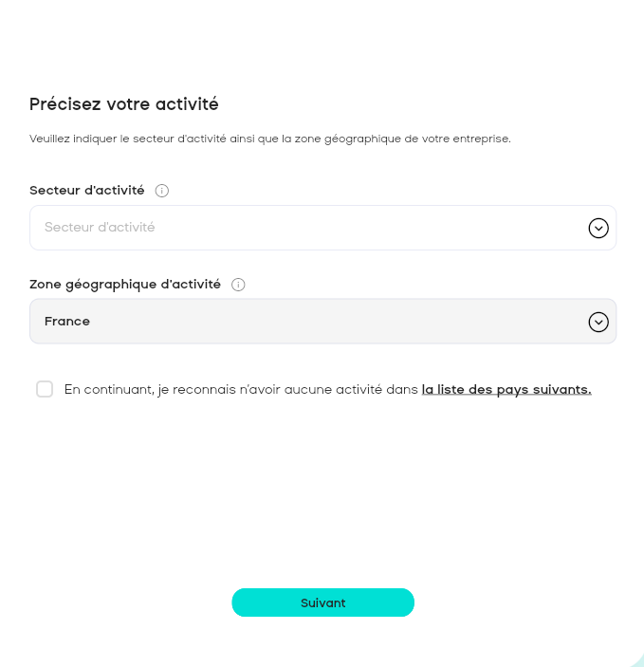Click the "Zone géographique d'activité" field label
This screenshot has height=667, width=644.
pos(125,285)
